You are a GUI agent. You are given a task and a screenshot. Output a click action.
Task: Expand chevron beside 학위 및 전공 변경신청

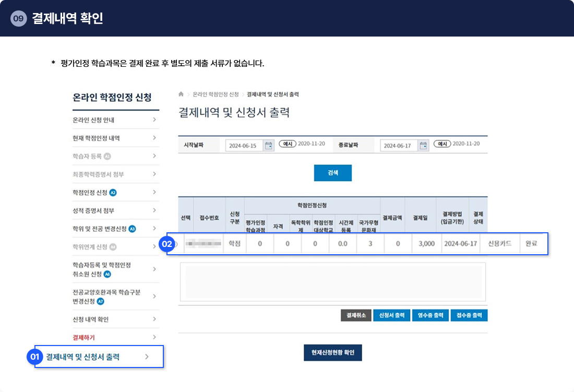[x=154, y=229]
